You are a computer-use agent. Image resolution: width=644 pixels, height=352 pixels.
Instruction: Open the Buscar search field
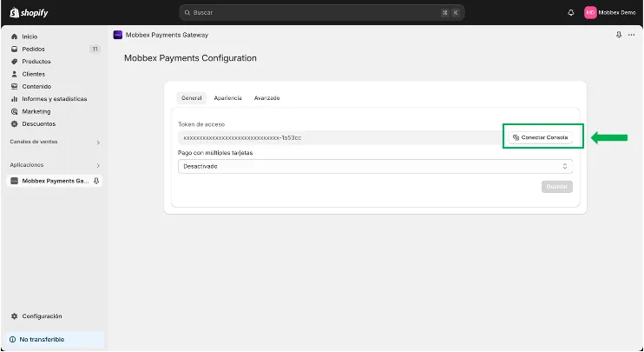click(322, 13)
